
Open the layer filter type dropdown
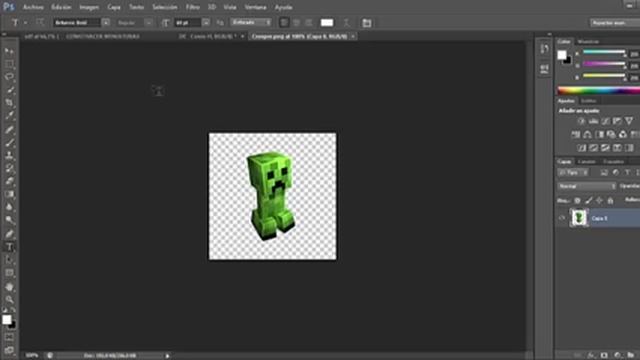(572, 173)
